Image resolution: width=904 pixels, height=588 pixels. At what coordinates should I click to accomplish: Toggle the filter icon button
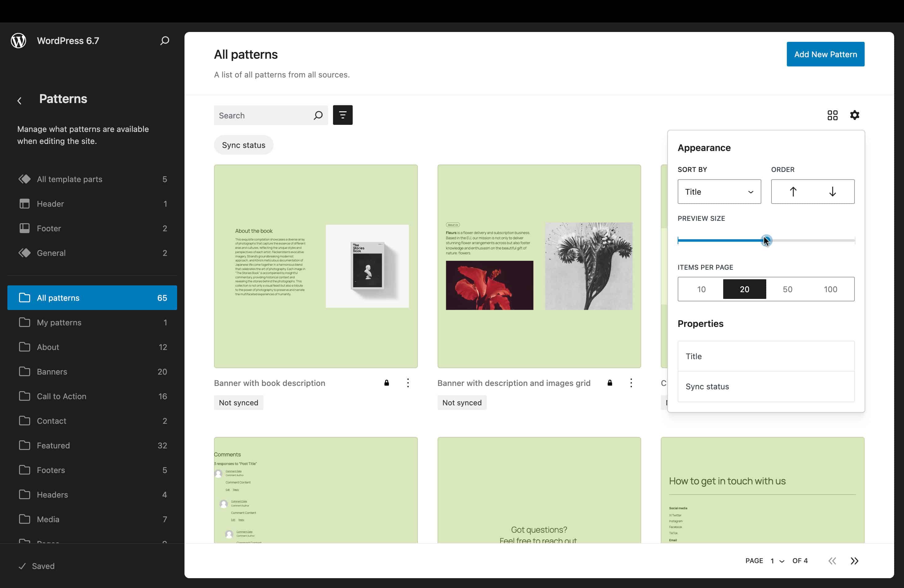[343, 115]
